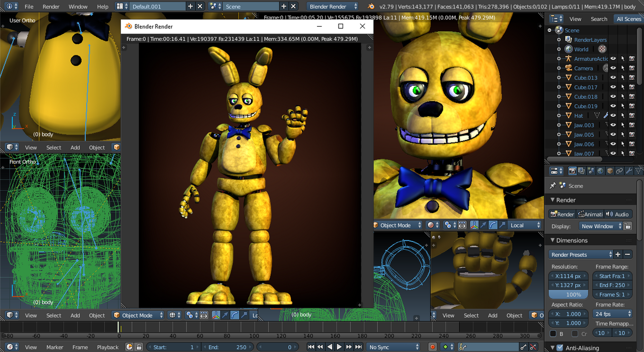Open Object properties tab (cube icon)
This screenshot has width=644, height=352.
tap(610, 171)
